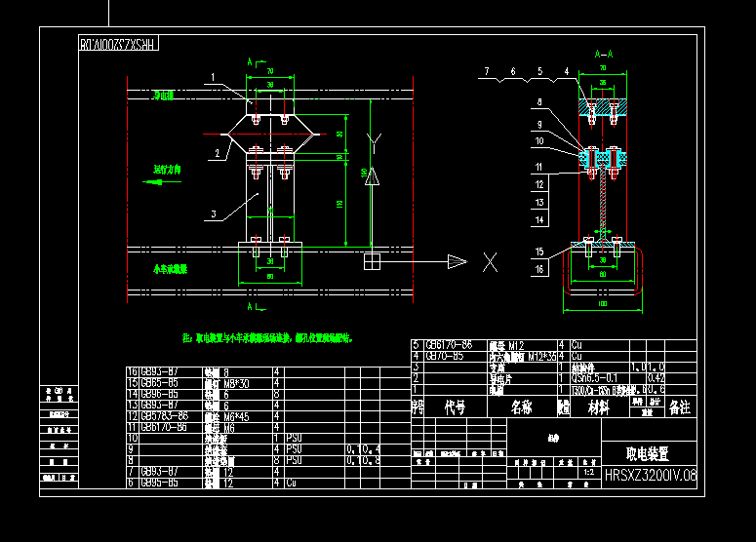The height and width of the screenshot is (542, 756).
Task: Click the 材料 column header
Action: [598, 408]
